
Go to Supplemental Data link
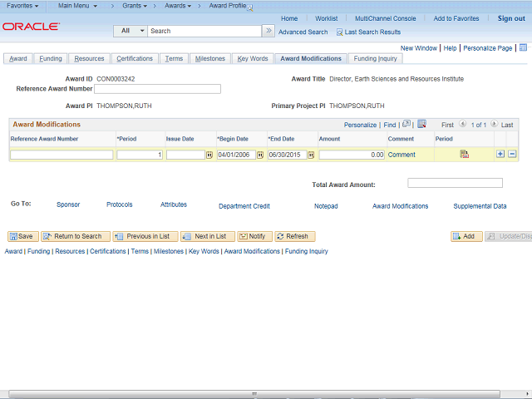pos(480,206)
